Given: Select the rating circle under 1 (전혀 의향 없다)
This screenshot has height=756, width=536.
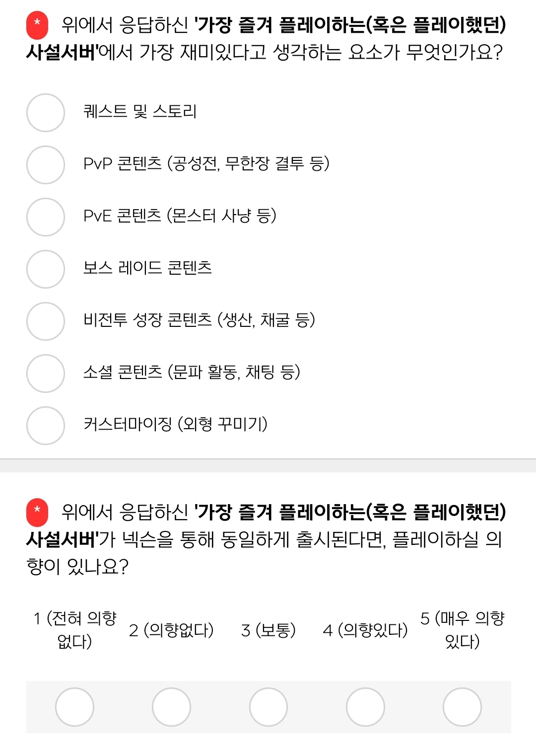Looking at the screenshot, I should pyautogui.click(x=74, y=707).
